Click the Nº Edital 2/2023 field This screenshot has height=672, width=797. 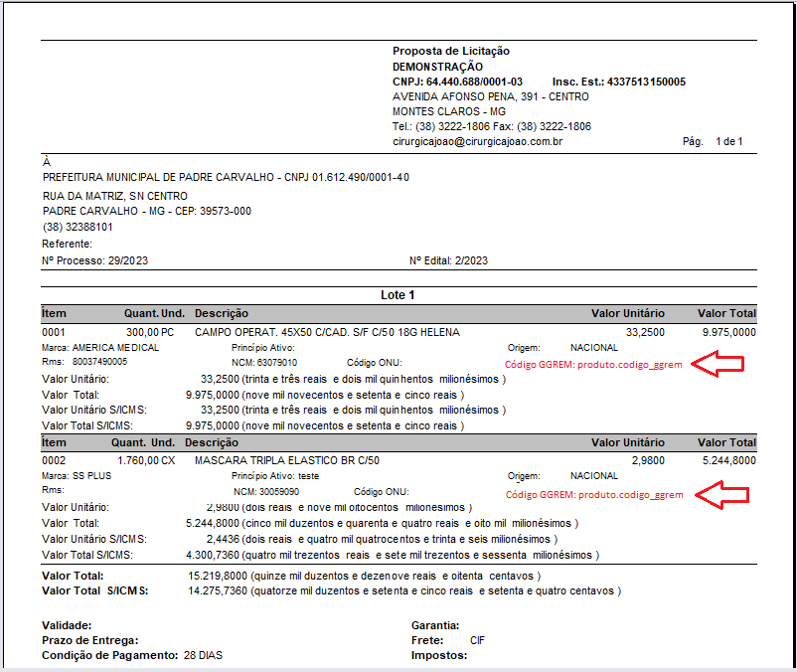448,260
